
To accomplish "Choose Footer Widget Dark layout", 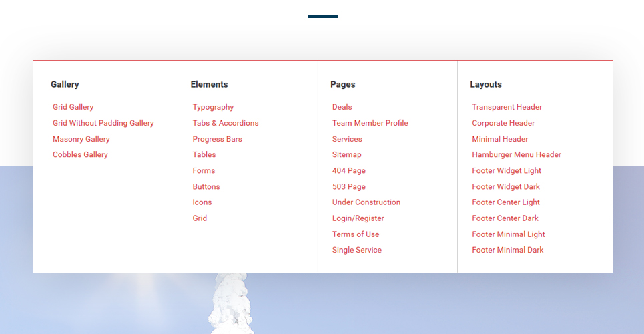I will point(506,187).
